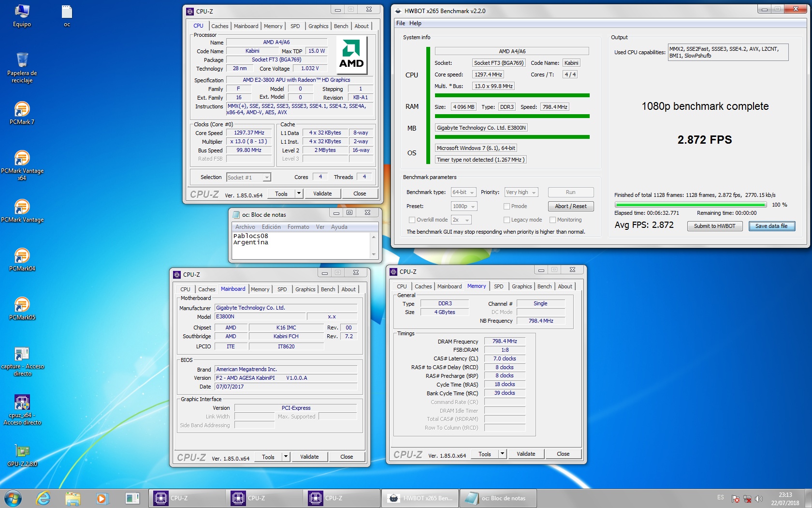This screenshot has height=508, width=812.
Task: Click the first CPU-Z taskbar button
Action: point(188,498)
